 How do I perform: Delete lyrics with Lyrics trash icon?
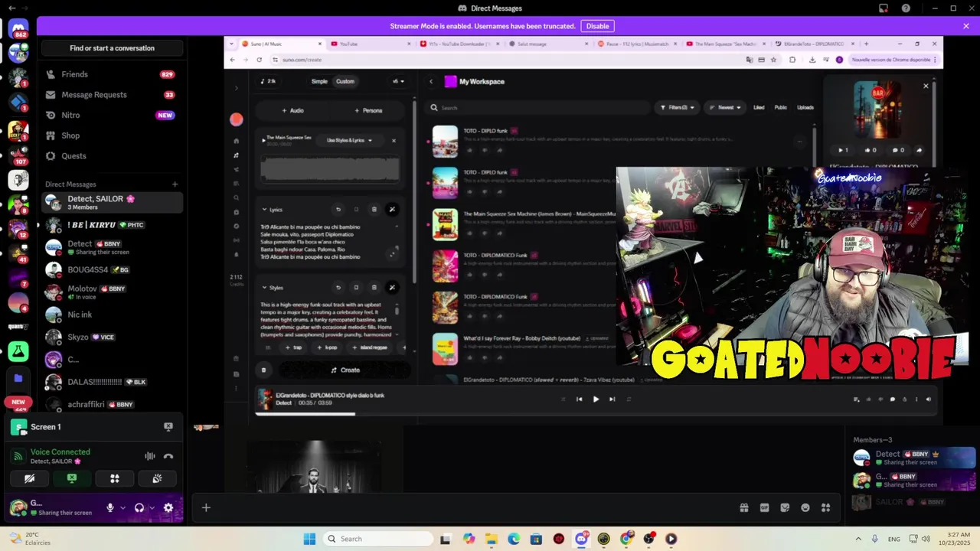[x=374, y=209]
